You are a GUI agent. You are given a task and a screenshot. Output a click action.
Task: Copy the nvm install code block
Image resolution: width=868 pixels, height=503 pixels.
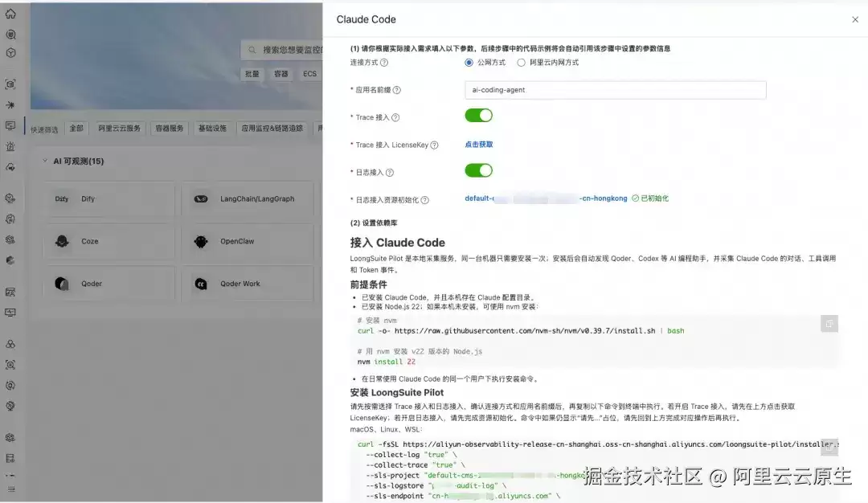coord(829,324)
